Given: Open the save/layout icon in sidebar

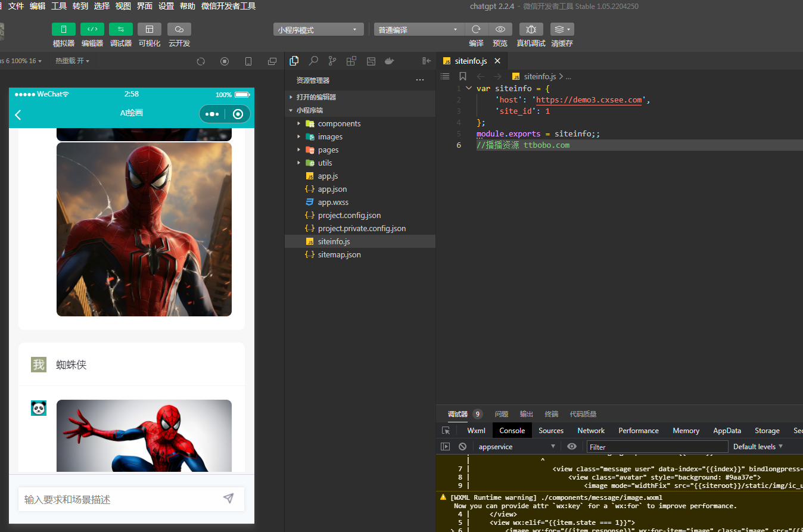Looking at the screenshot, I should pos(371,61).
